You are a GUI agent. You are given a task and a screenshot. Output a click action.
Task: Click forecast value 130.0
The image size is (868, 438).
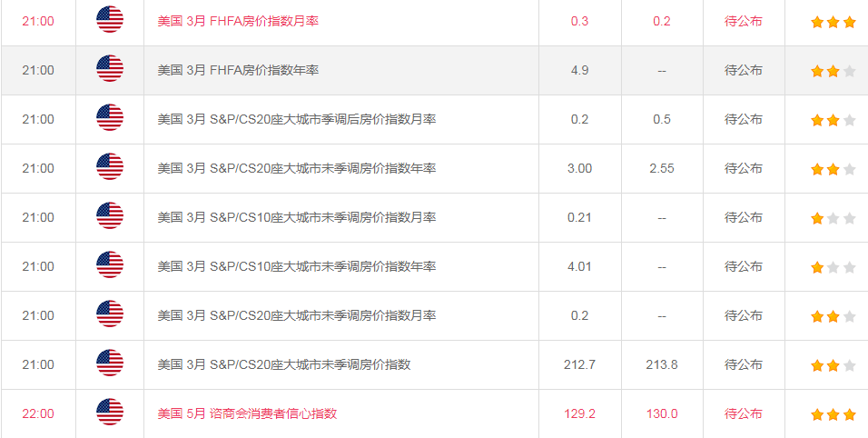(662, 413)
